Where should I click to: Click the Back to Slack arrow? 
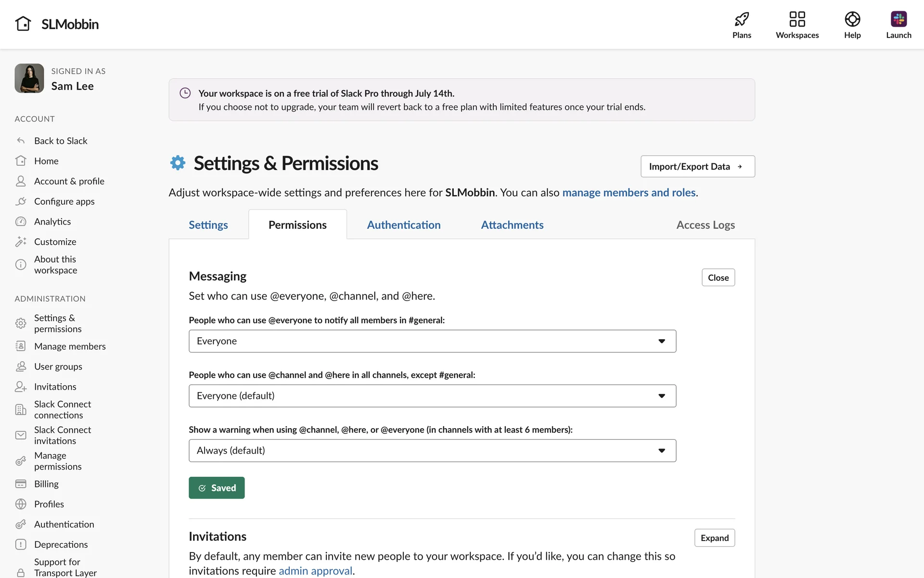point(21,141)
